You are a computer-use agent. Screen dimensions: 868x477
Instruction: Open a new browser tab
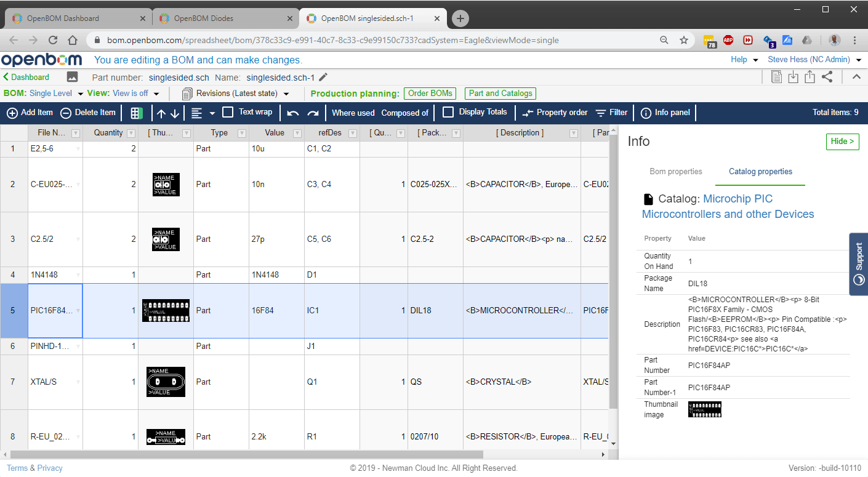coord(460,18)
